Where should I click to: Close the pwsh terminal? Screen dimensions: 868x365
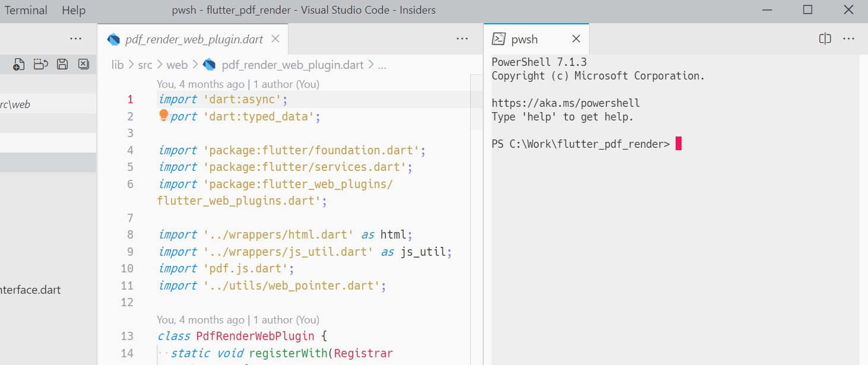pos(575,38)
